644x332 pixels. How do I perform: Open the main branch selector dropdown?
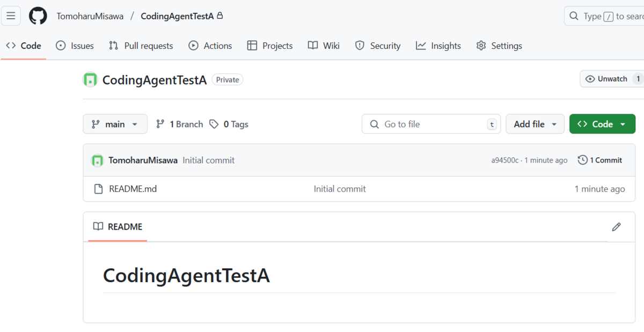tap(115, 124)
